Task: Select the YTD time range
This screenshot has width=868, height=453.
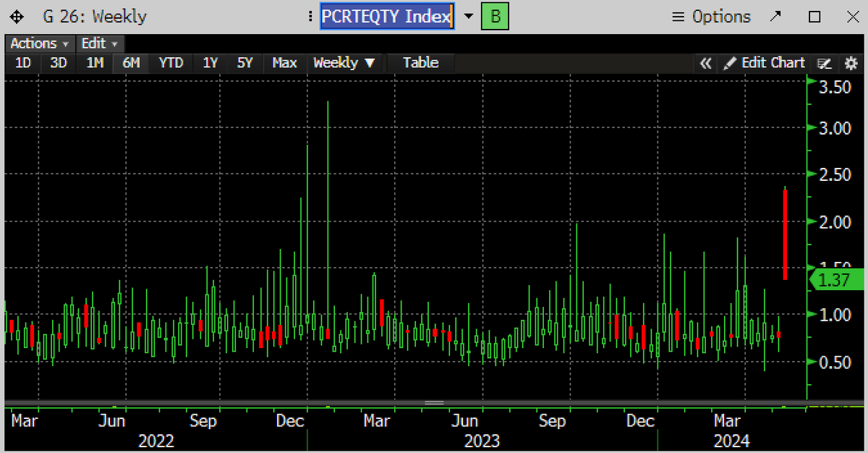Action: [x=171, y=63]
